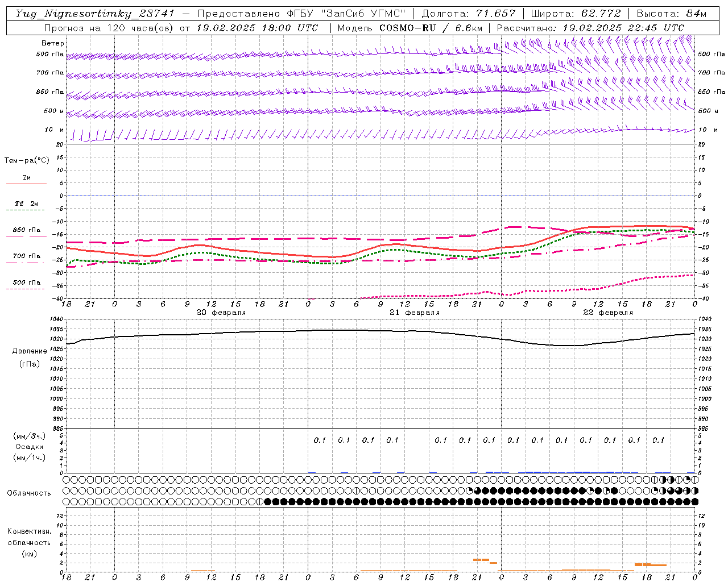Click the "22 февраля" date label
This screenshot has height=582, width=728.
(x=608, y=313)
